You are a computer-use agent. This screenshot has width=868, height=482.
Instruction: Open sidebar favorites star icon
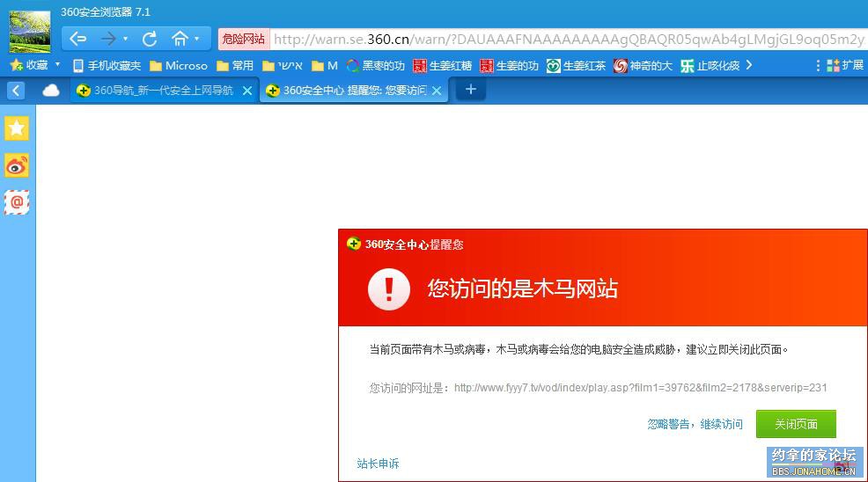point(17,128)
